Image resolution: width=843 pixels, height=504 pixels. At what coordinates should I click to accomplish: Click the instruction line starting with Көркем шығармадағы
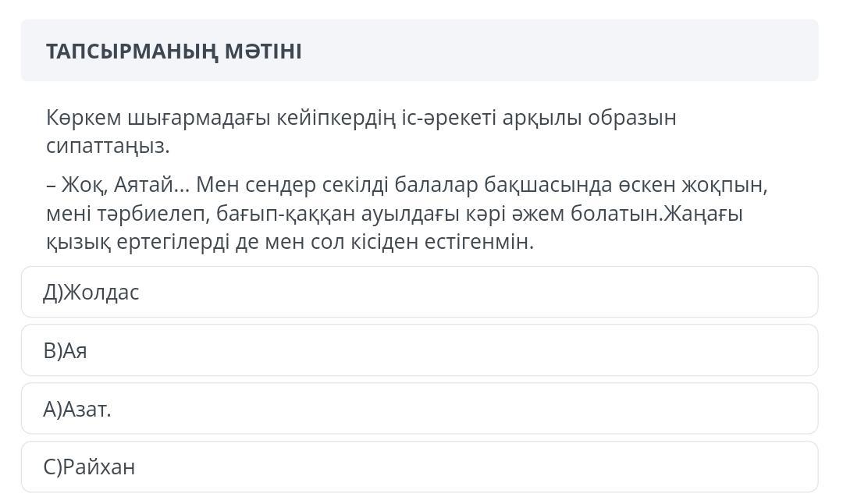361,118
